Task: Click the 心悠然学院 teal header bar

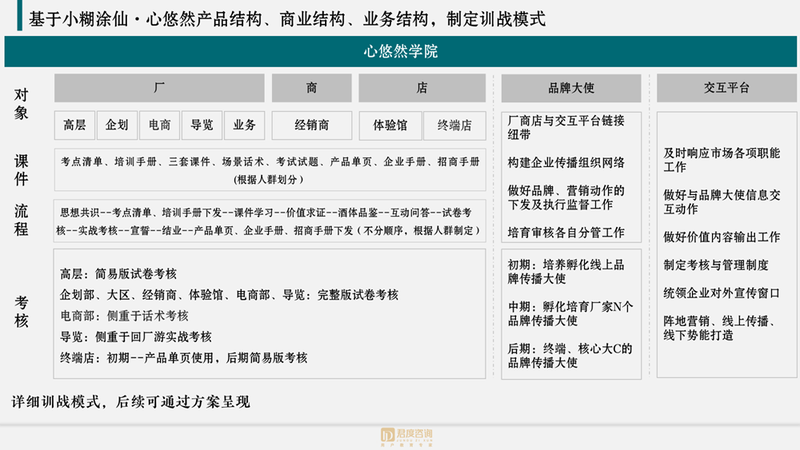Action: 401,51
